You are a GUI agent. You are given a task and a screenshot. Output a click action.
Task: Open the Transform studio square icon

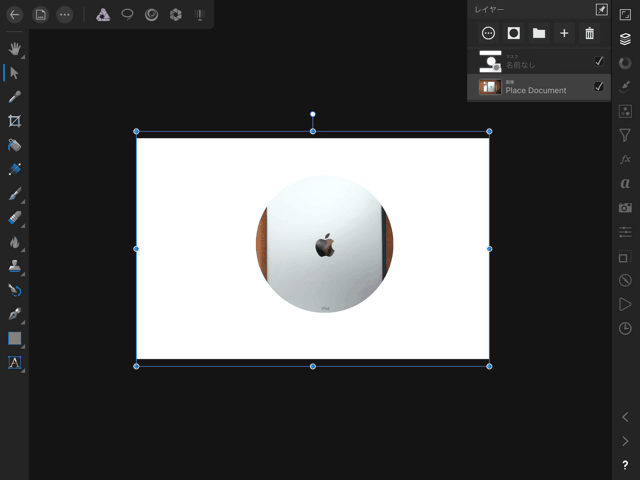point(625,256)
